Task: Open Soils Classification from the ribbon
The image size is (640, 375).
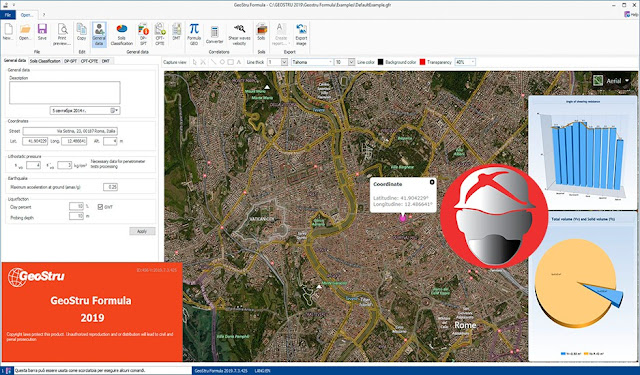Action: pyautogui.click(x=122, y=34)
